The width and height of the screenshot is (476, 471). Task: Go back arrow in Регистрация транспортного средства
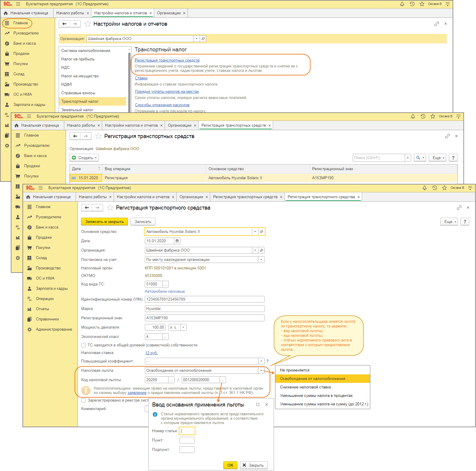coord(87,208)
